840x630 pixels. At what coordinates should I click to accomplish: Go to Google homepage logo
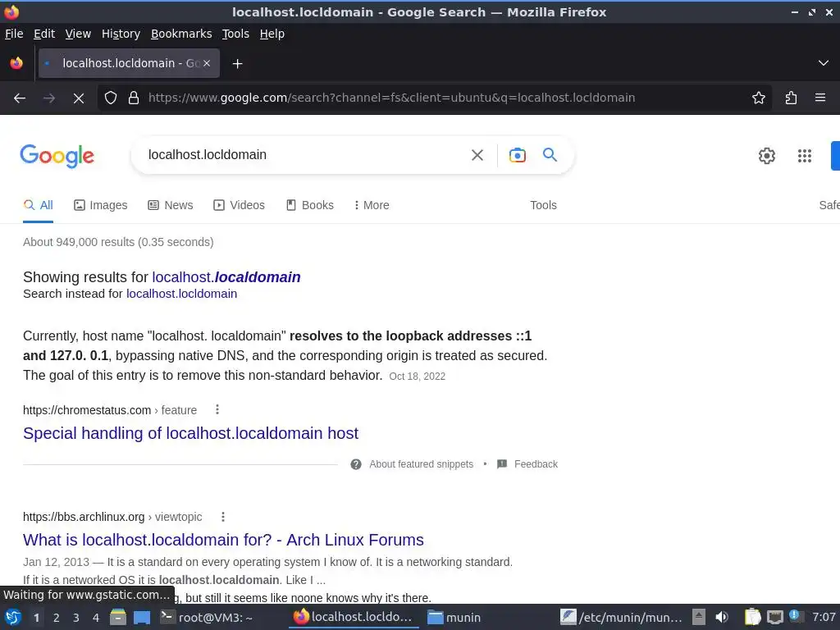pyautogui.click(x=57, y=156)
